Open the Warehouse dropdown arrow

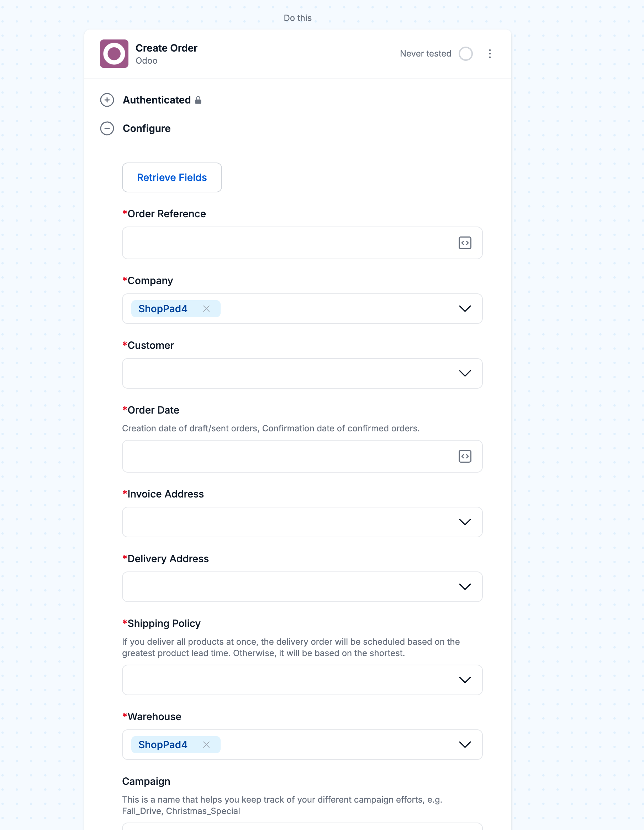[x=465, y=745]
